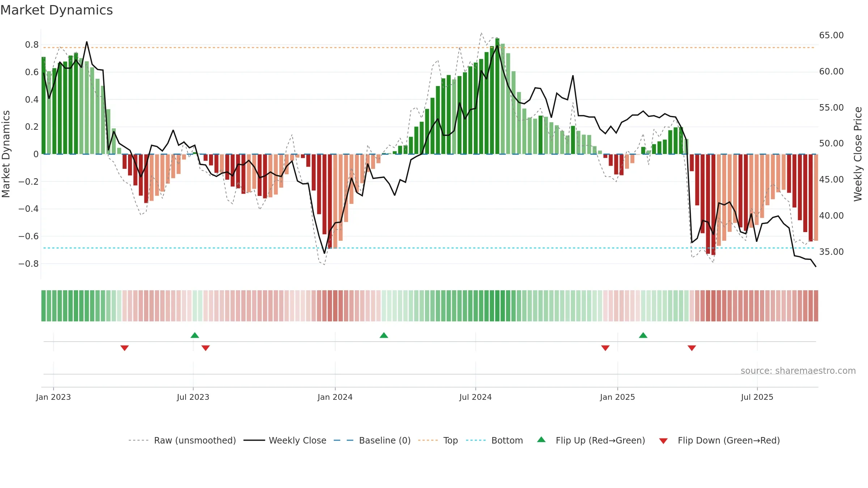This screenshot has height=488, width=868.
Task: Click the Jul 2024 x-axis label
Action: tap(475, 397)
